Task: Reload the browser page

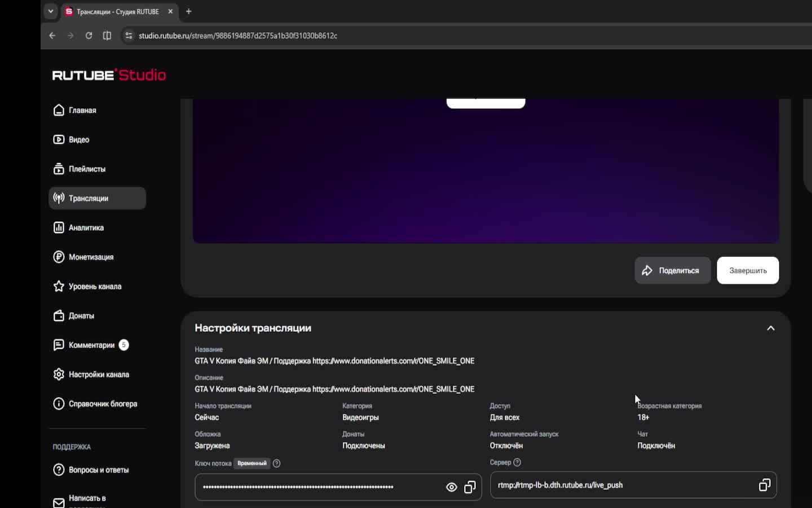Action: coord(89,36)
